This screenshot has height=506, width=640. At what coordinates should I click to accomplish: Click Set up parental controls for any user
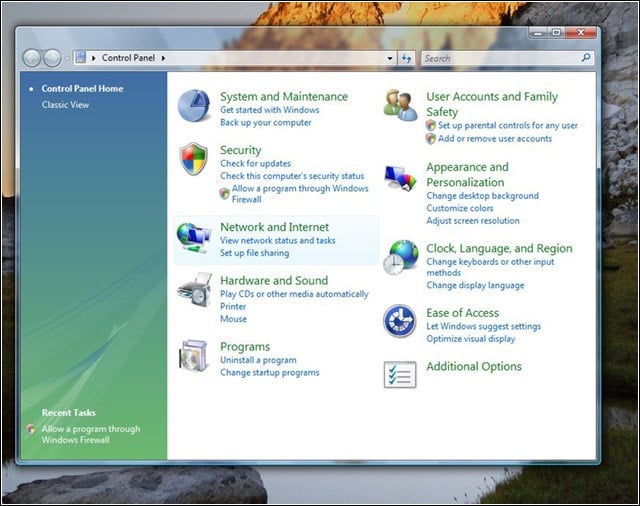tap(508, 125)
